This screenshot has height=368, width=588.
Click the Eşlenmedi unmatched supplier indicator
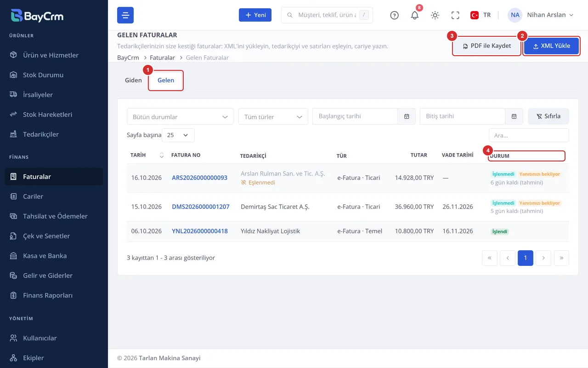(x=258, y=183)
